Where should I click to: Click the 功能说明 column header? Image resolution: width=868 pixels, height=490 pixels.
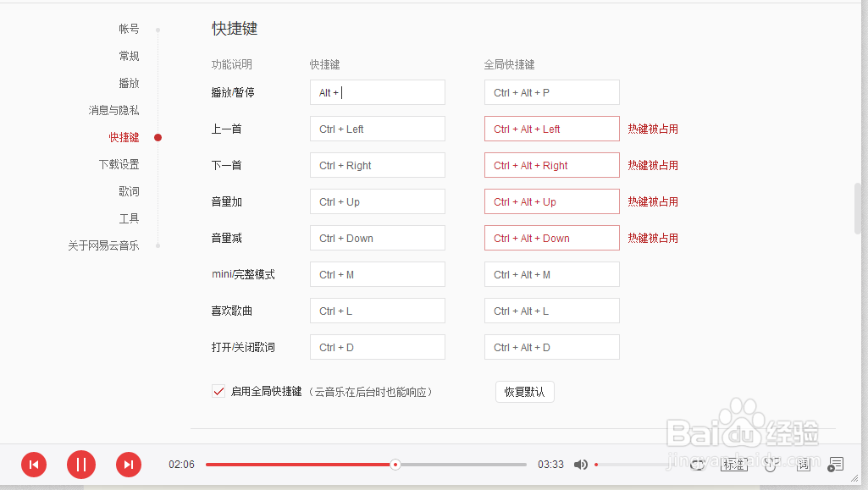[232, 64]
